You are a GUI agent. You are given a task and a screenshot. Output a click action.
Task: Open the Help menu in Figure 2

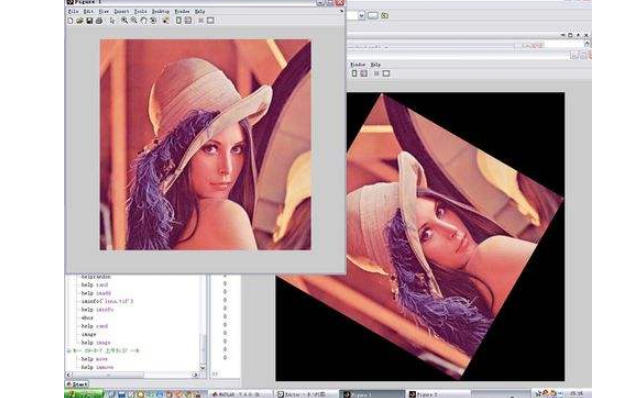coord(375,65)
